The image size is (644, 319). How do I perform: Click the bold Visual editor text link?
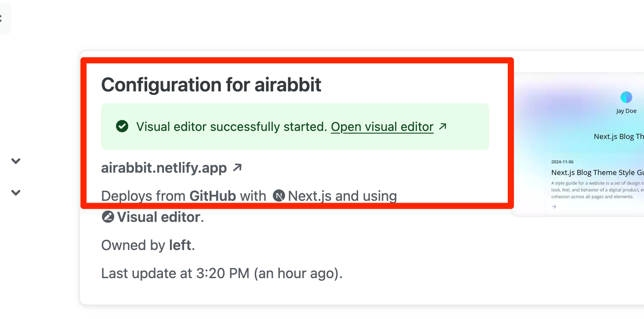[158, 217]
